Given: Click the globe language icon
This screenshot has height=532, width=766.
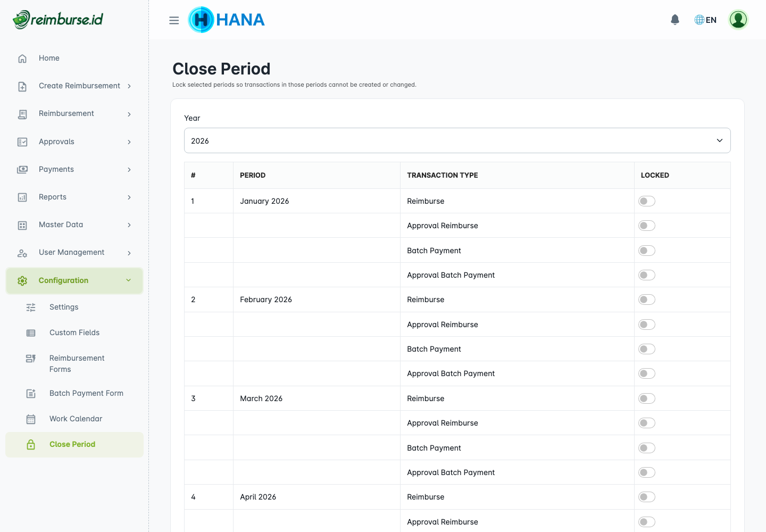Looking at the screenshot, I should click(699, 20).
